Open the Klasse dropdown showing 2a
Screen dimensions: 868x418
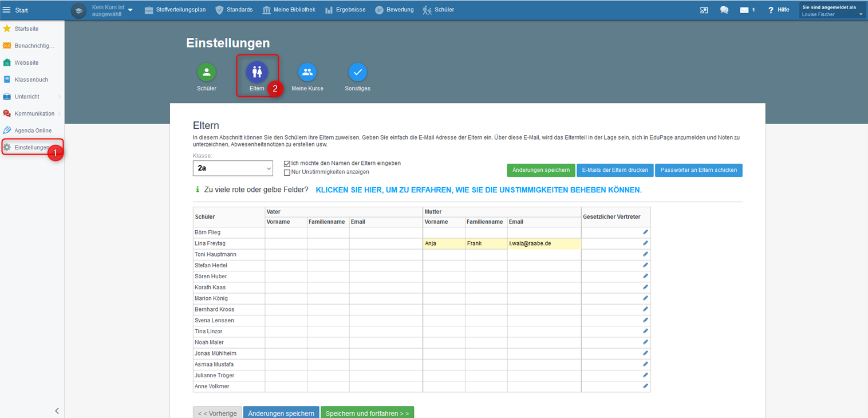tap(233, 168)
